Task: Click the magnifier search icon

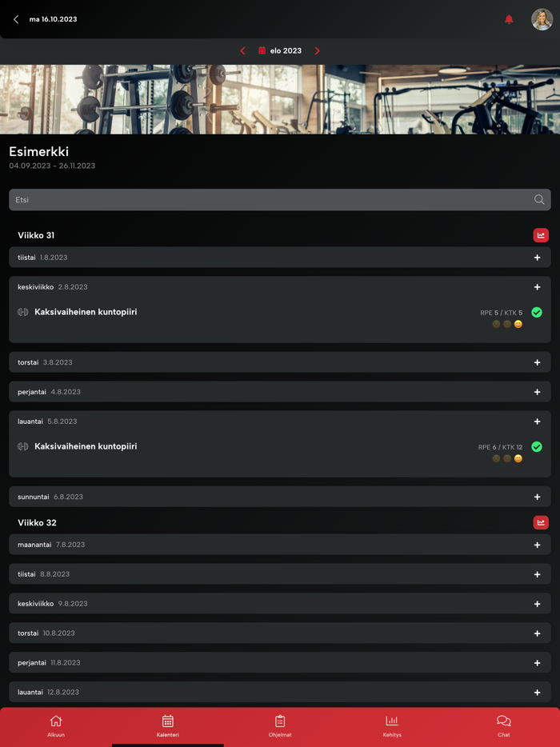Action: [539, 200]
